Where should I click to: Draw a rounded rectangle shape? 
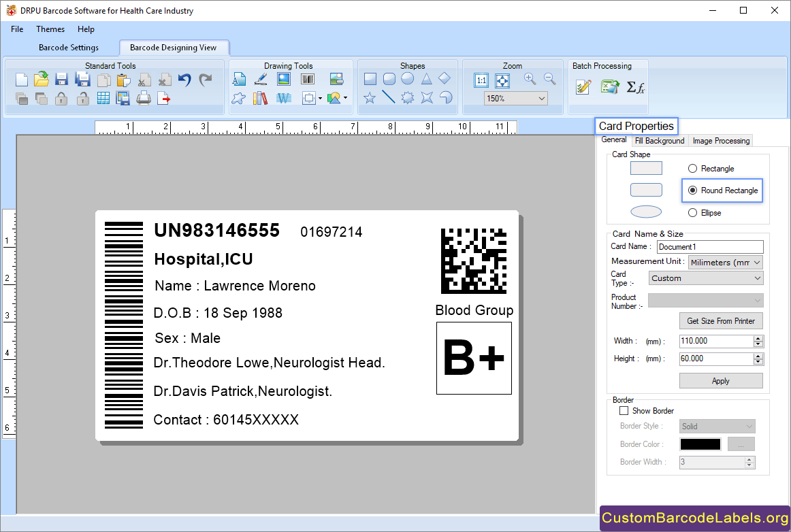[x=389, y=79]
